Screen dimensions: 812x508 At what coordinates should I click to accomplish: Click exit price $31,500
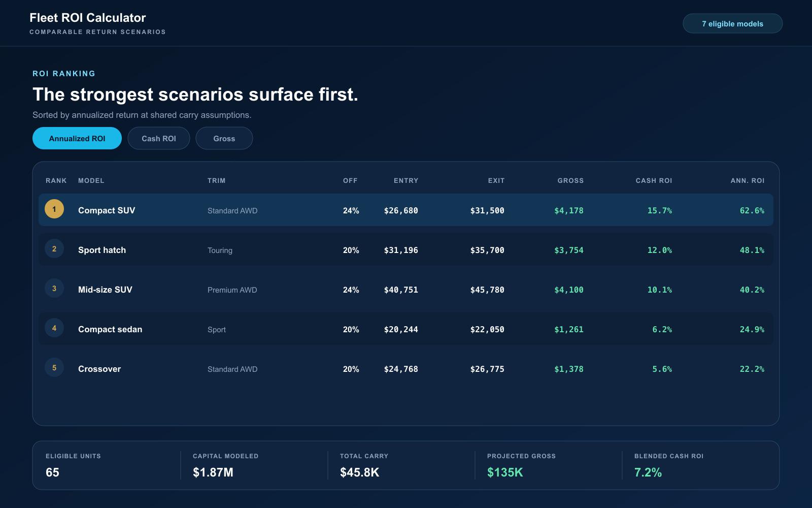coord(487,210)
